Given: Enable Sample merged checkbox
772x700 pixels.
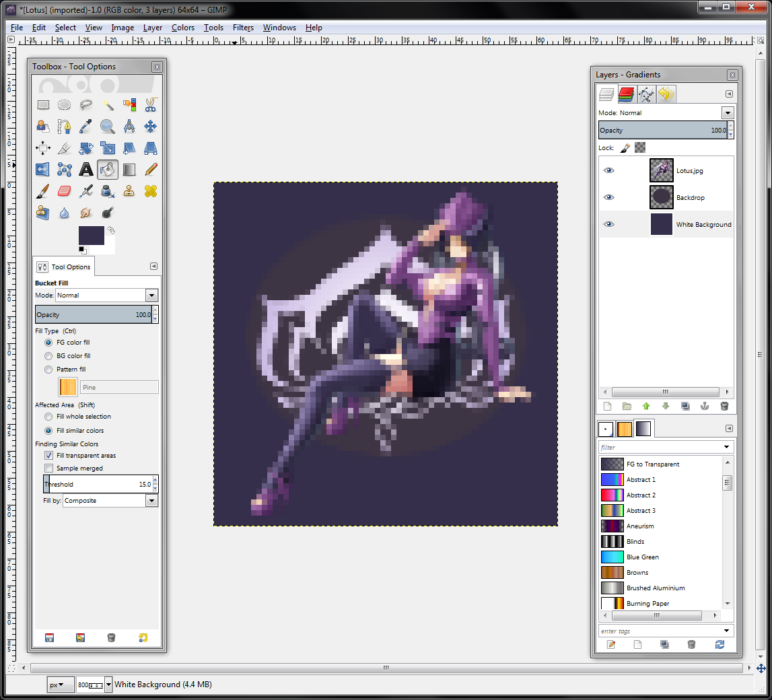Looking at the screenshot, I should (48, 468).
